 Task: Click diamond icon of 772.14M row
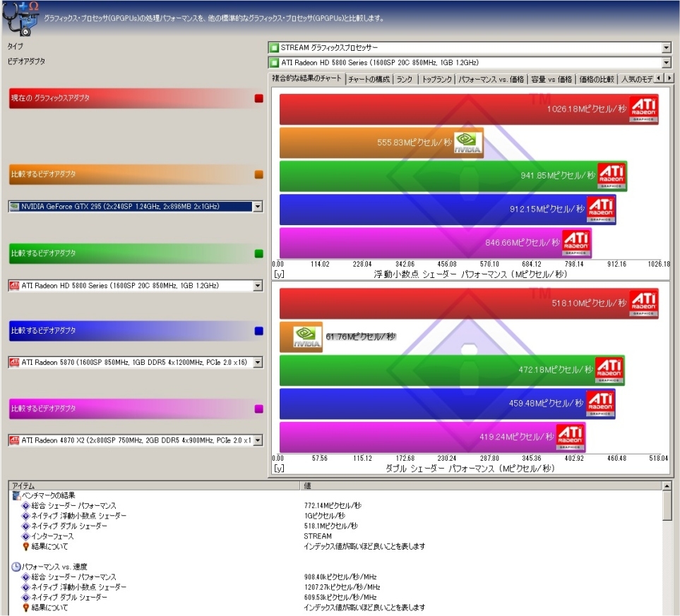pyautogui.click(x=25, y=506)
